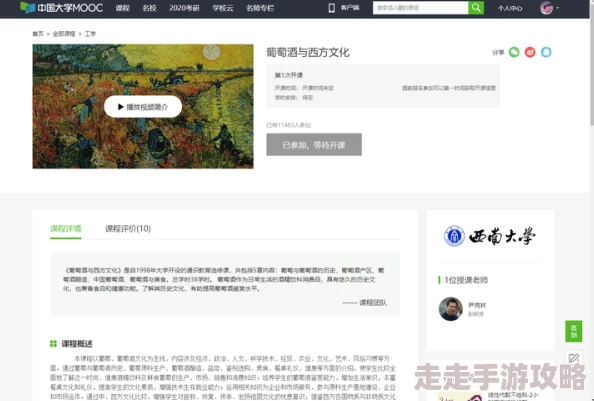Click the green search magnifier button
The height and width of the screenshot is (401, 594).
pos(476,8)
